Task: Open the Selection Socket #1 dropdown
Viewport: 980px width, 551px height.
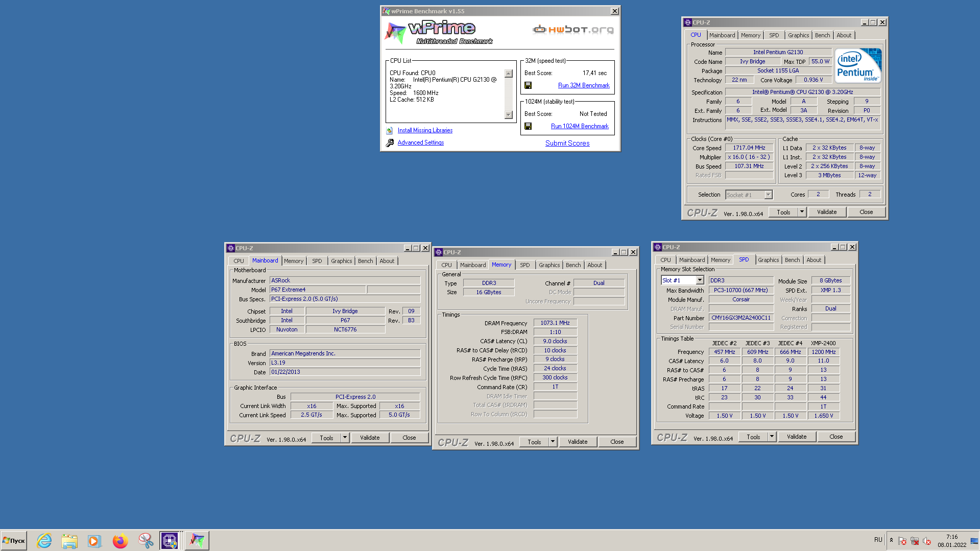Action: click(x=768, y=195)
